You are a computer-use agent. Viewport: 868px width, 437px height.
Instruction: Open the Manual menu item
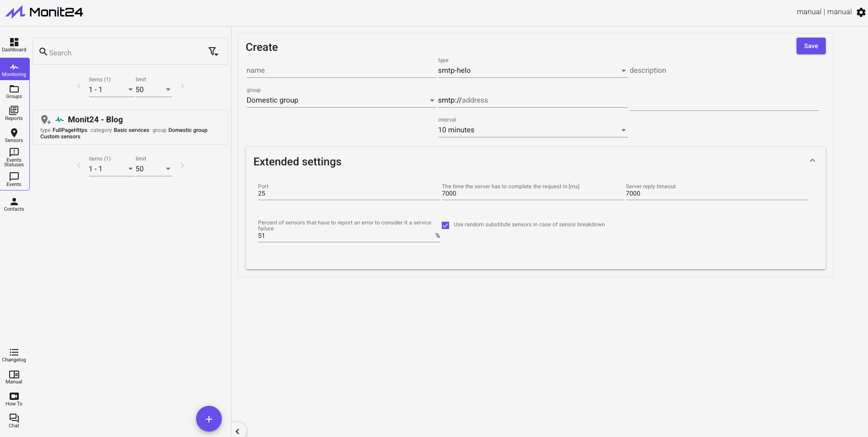click(14, 375)
